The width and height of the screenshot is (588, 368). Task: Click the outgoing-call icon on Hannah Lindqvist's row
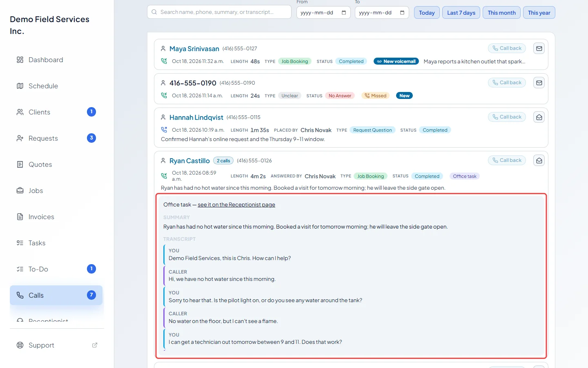[164, 130]
